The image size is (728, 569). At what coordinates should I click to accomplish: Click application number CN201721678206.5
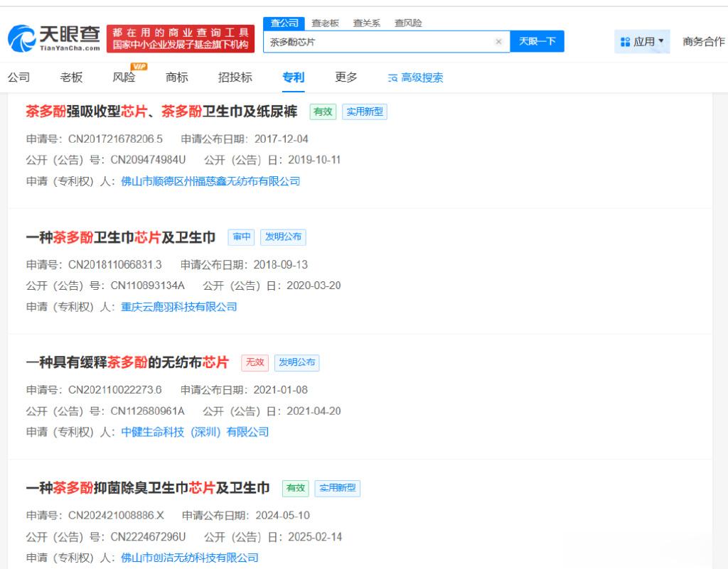click(x=115, y=139)
